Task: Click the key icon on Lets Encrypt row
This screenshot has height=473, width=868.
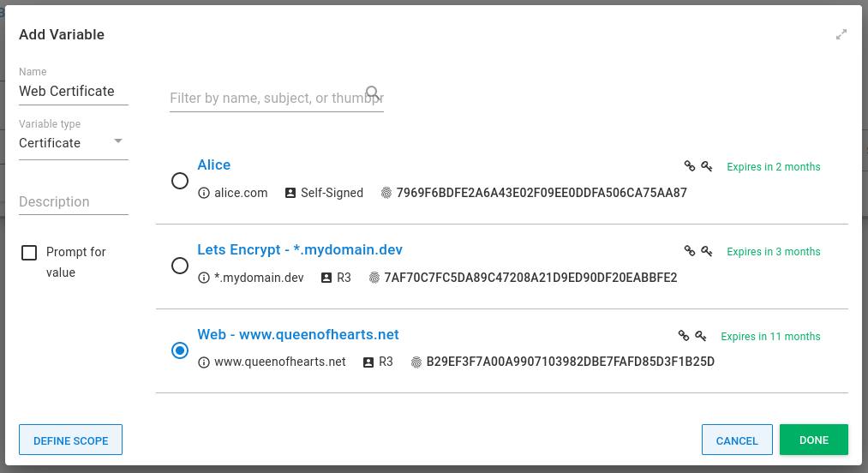Action: pyautogui.click(x=706, y=251)
